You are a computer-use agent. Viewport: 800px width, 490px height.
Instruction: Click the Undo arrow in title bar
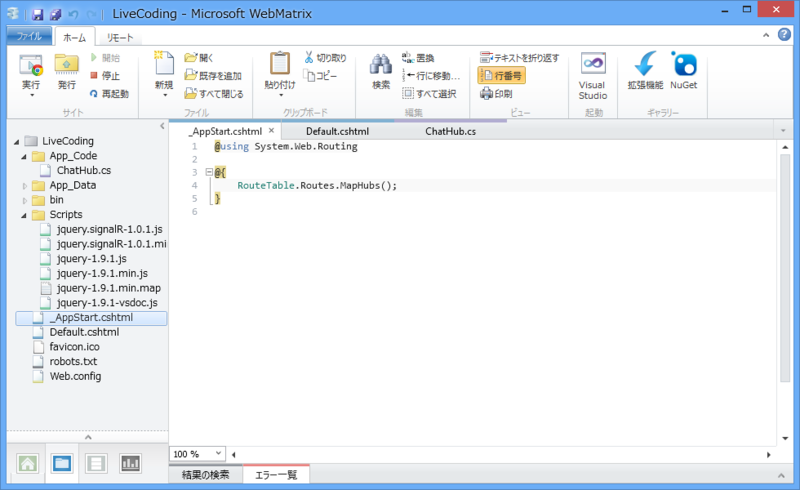[73, 14]
